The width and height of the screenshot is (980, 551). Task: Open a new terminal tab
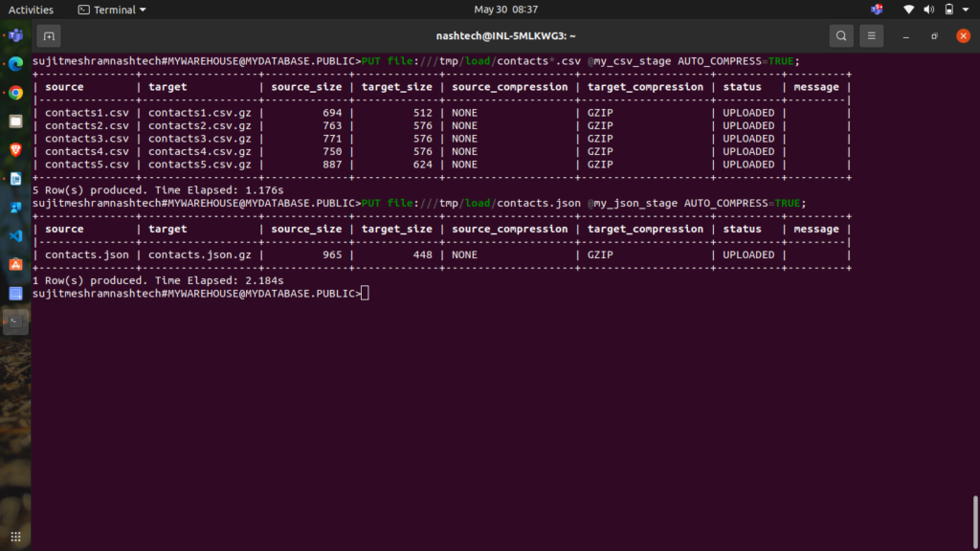point(49,36)
